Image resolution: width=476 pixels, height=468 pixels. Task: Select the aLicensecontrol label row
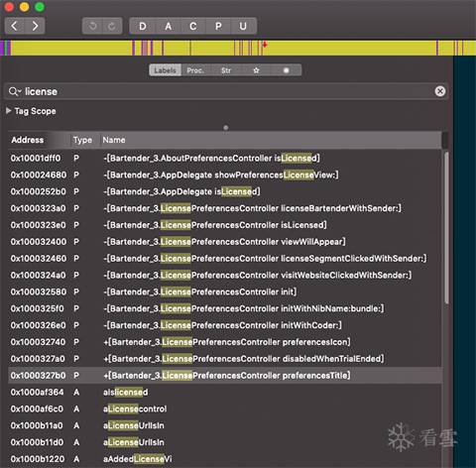(225, 409)
